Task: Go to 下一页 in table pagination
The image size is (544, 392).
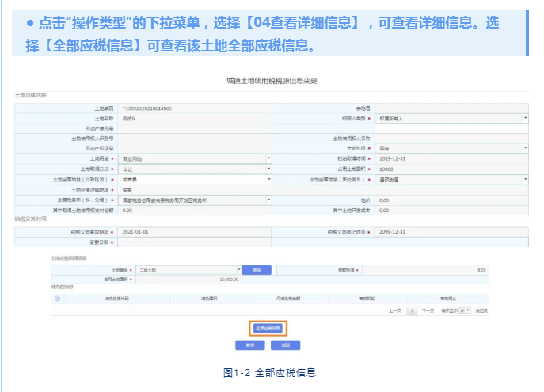Action: (x=428, y=310)
